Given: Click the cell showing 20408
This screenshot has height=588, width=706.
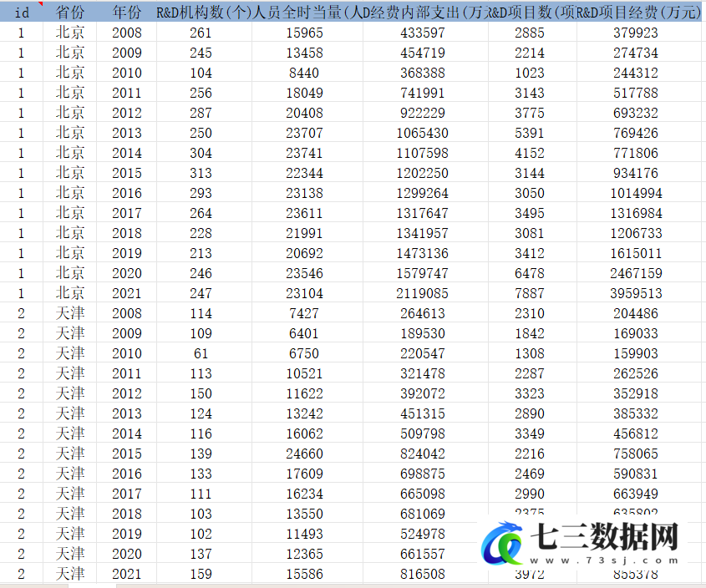Looking at the screenshot, I should 307,113.
